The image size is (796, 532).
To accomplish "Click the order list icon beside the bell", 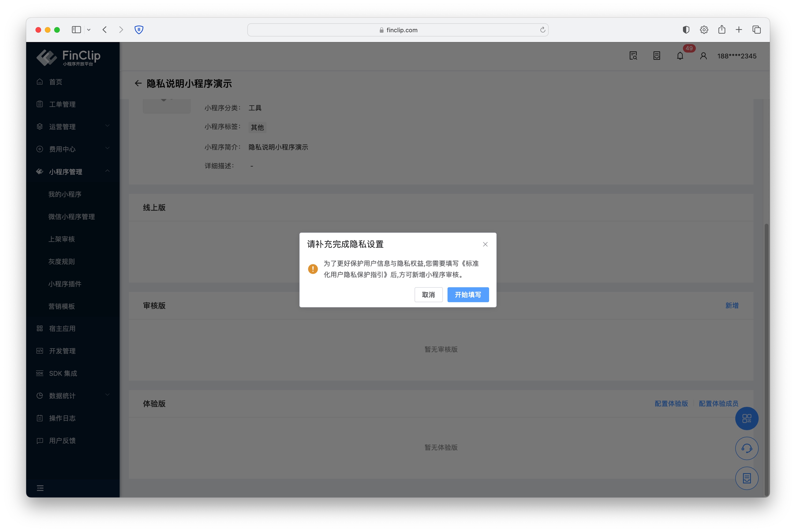I will tap(657, 56).
